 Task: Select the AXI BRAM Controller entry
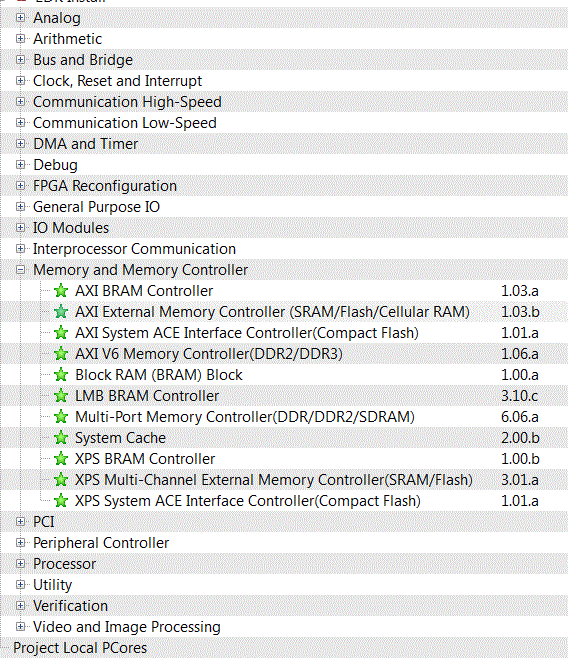tap(144, 291)
